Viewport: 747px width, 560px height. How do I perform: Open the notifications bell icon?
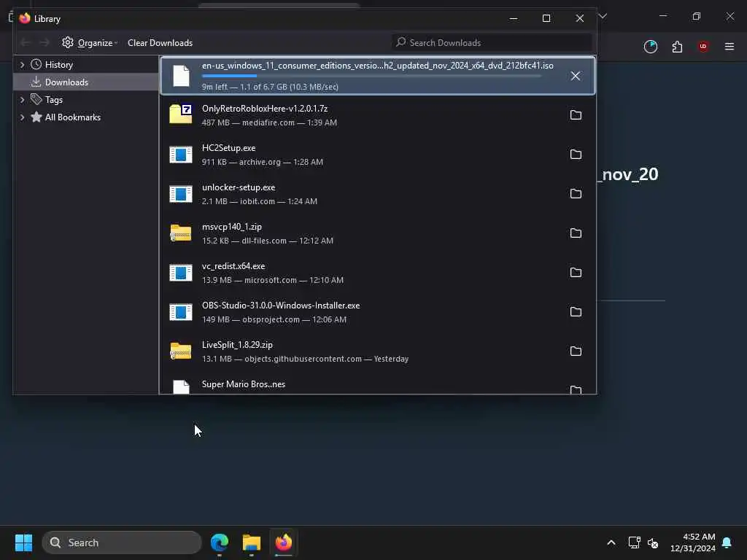click(727, 542)
